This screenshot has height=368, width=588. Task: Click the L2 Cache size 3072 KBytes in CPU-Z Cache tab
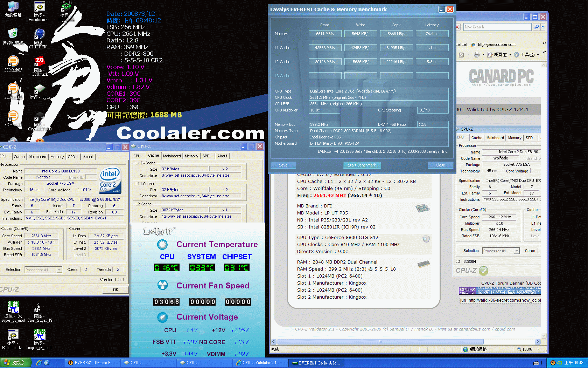point(184,210)
